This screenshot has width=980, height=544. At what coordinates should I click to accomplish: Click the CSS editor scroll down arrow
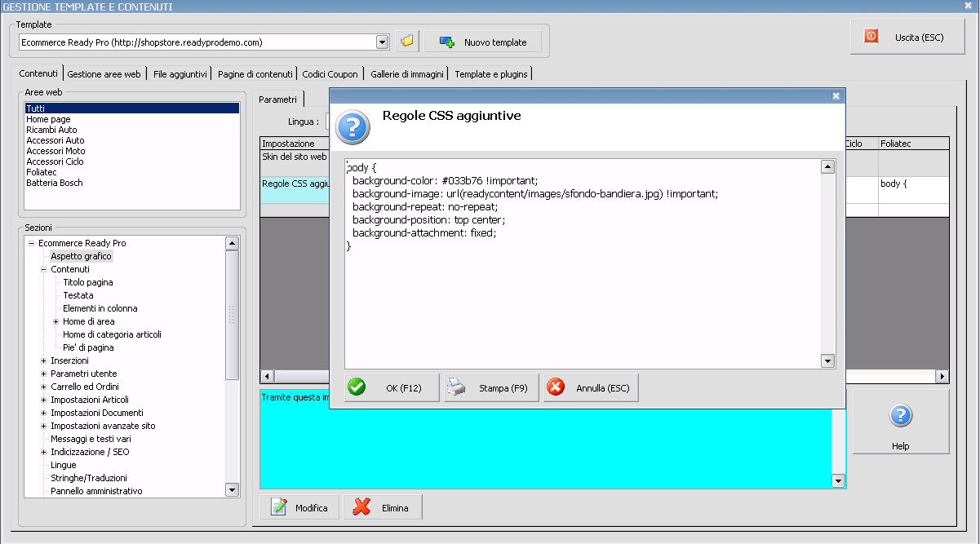click(x=827, y=360)
